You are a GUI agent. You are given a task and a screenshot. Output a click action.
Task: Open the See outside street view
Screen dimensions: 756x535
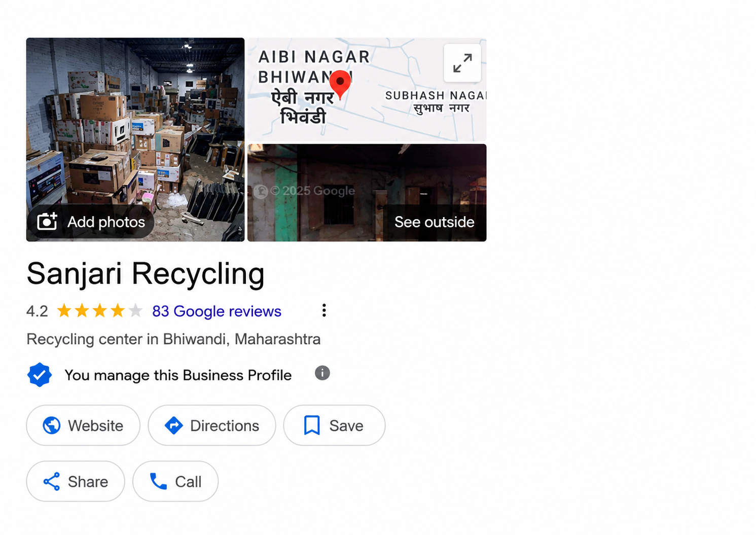pyautogui.click(x=434, y=222)
